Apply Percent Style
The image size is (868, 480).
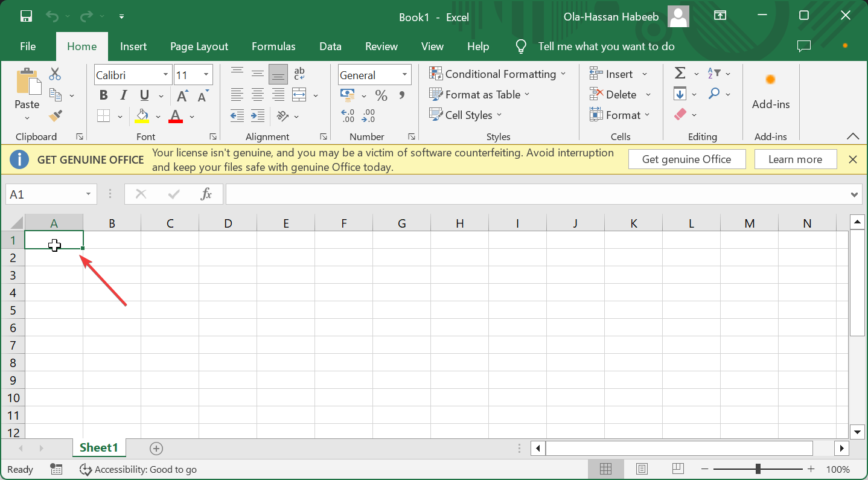pos(381,95)
